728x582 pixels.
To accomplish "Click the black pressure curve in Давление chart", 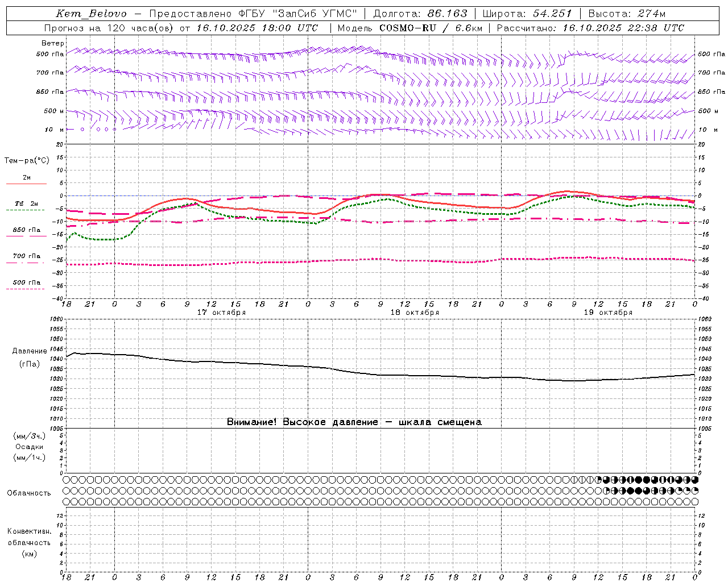I will (x=381, y=375).
